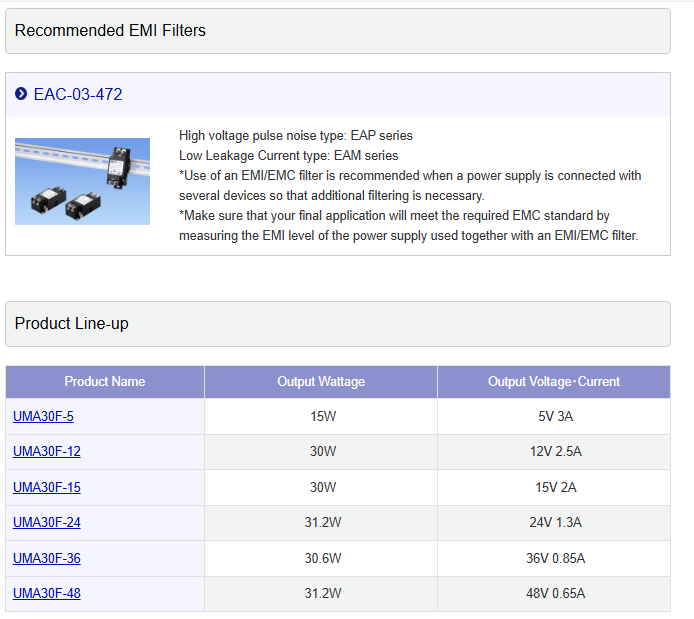This screenshot has height=619, width=694.
Task: Select the 24V 1.3A output cell
Action: coord(555,522)
